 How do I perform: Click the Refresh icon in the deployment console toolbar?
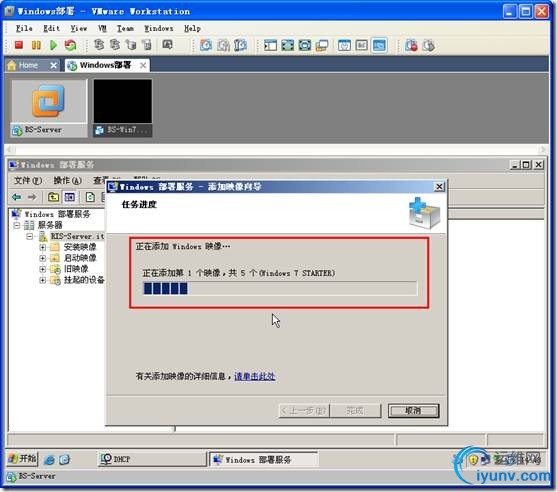point(90,196)
